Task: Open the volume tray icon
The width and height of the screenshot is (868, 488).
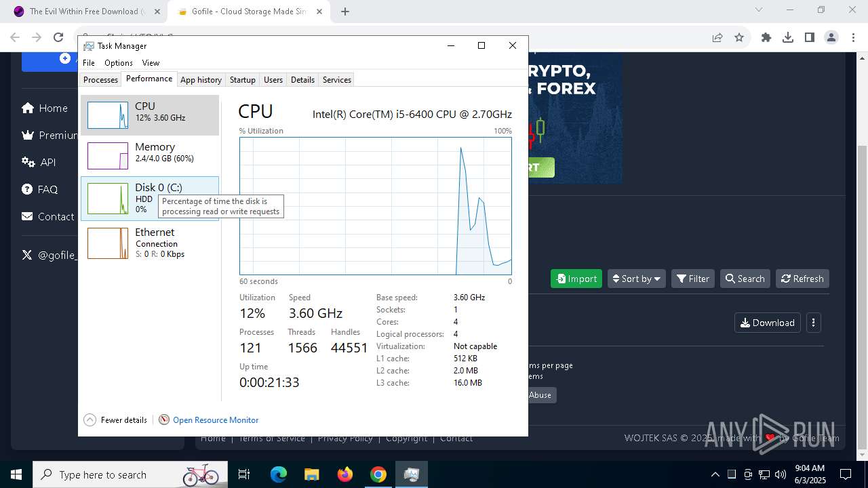Action: (x=781, y=474)
